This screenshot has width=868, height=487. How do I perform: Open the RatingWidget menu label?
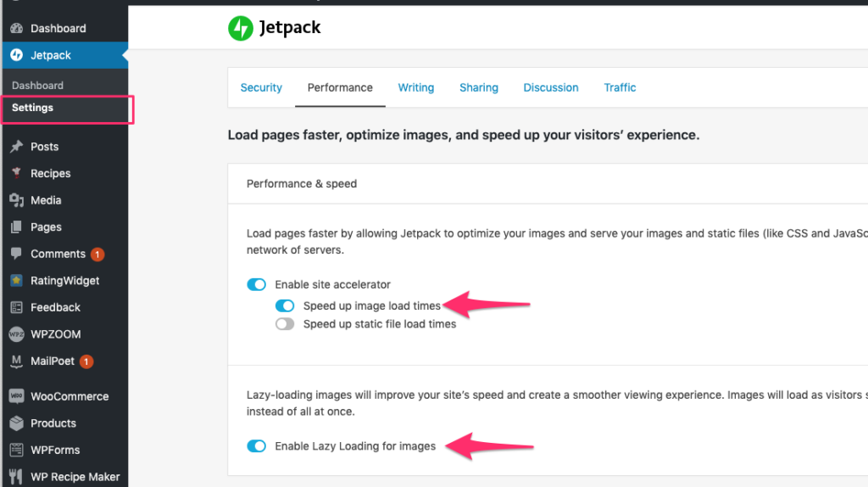pyautogui.click(x=64, y=281)
